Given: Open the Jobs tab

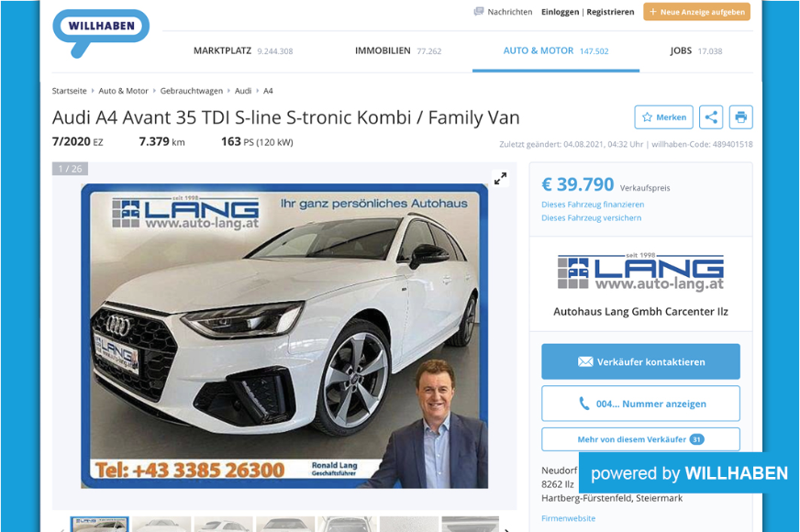Looking at the screenshot, I should coord(696,51).
